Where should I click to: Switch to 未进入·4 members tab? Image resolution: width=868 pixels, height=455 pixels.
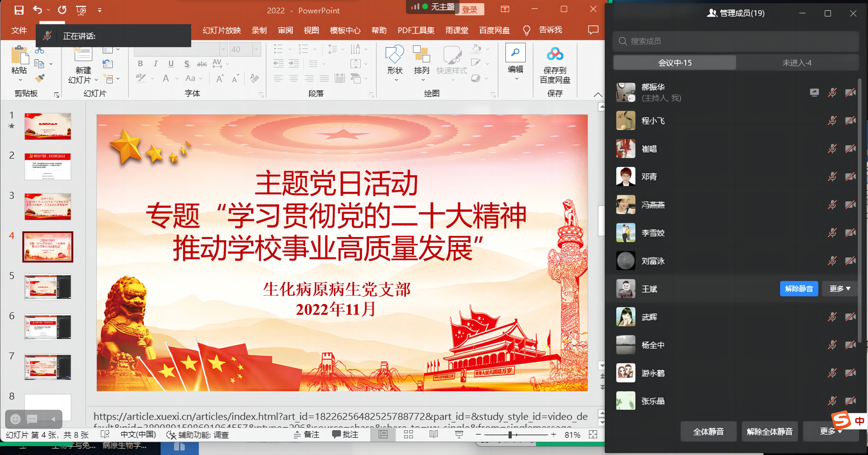point(797,63)
